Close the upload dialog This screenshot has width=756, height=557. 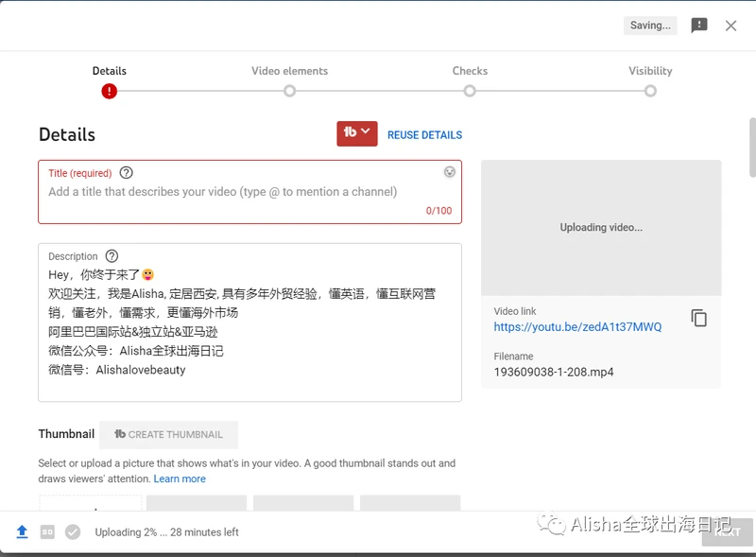[730, 26]
